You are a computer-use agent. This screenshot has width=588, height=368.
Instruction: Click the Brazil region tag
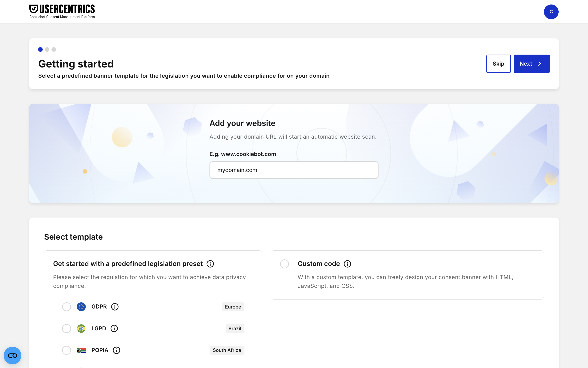pyautogui.click(x=234, y=328)
